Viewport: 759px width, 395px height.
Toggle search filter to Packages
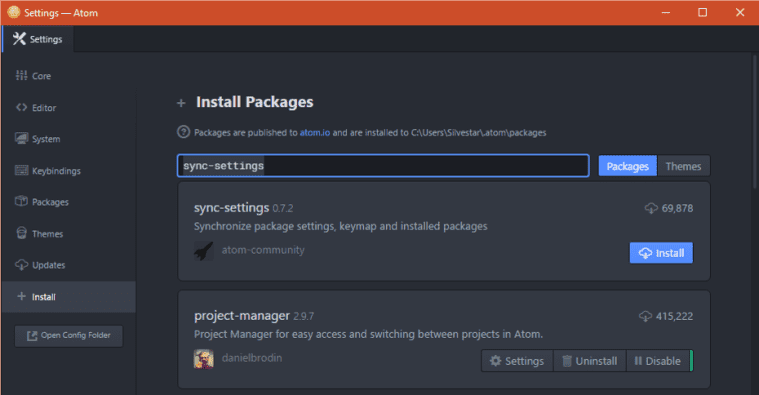tap(627, 166)
